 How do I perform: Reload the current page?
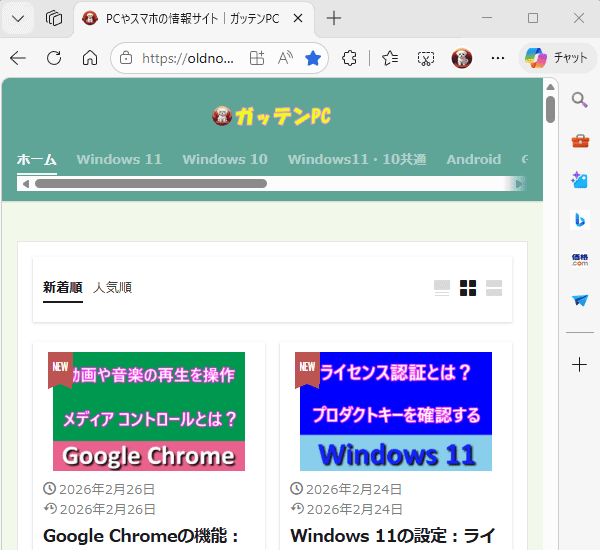click(54, 58)
